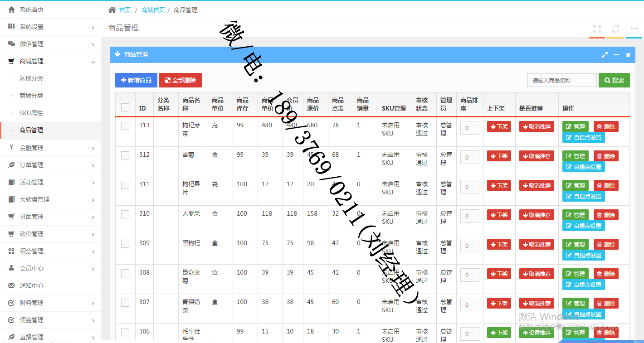Check the row checkbox for product 307
The image size is (644, 343).
point(125,303)
